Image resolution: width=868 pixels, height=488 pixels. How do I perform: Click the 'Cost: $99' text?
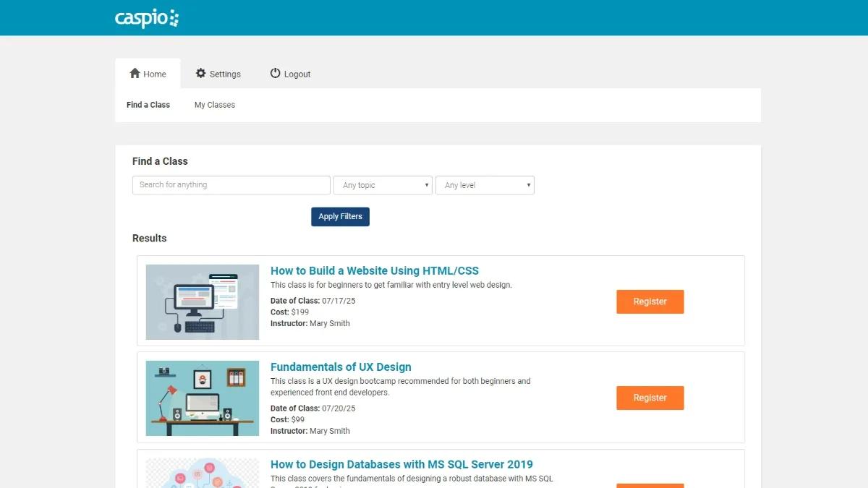pyautogui.click(x=287, y=420)
